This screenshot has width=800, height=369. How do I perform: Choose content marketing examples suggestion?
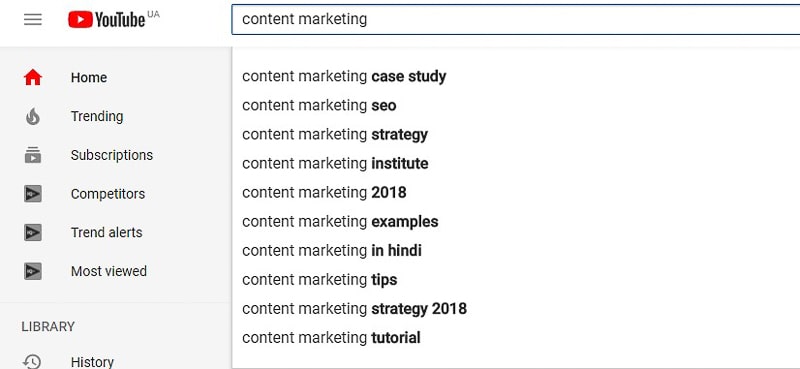(516, 222)
